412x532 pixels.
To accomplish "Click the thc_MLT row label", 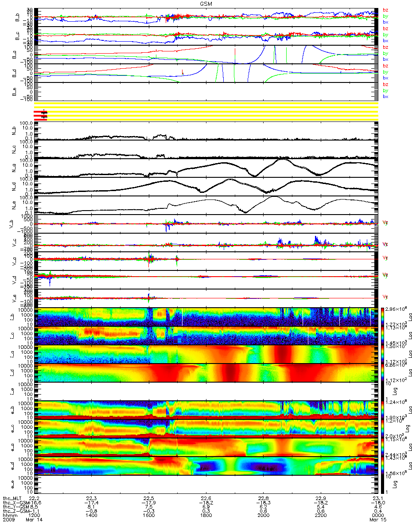I will pyautogui.click(x=12, y=498).
